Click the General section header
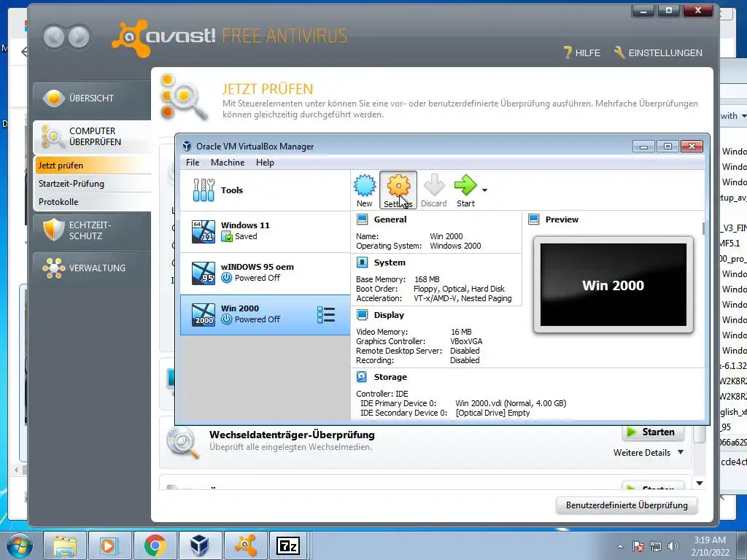The width and height of the screenshot is (747, 560). coord(390,219)
